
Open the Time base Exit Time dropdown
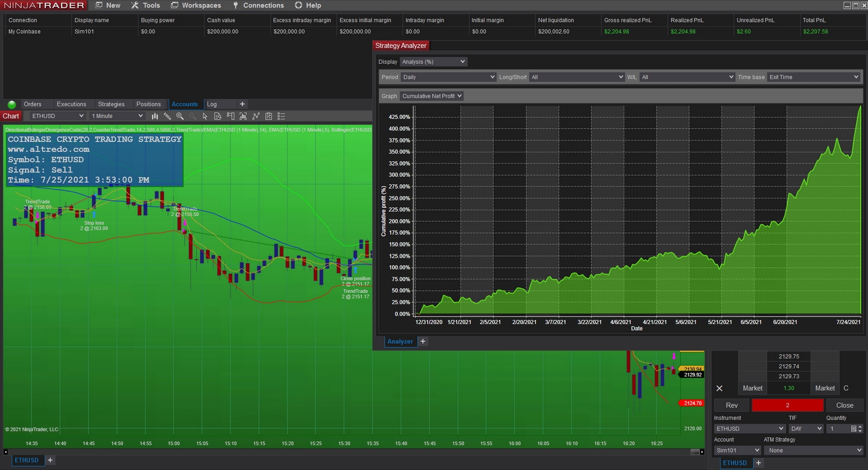(814, 77)
